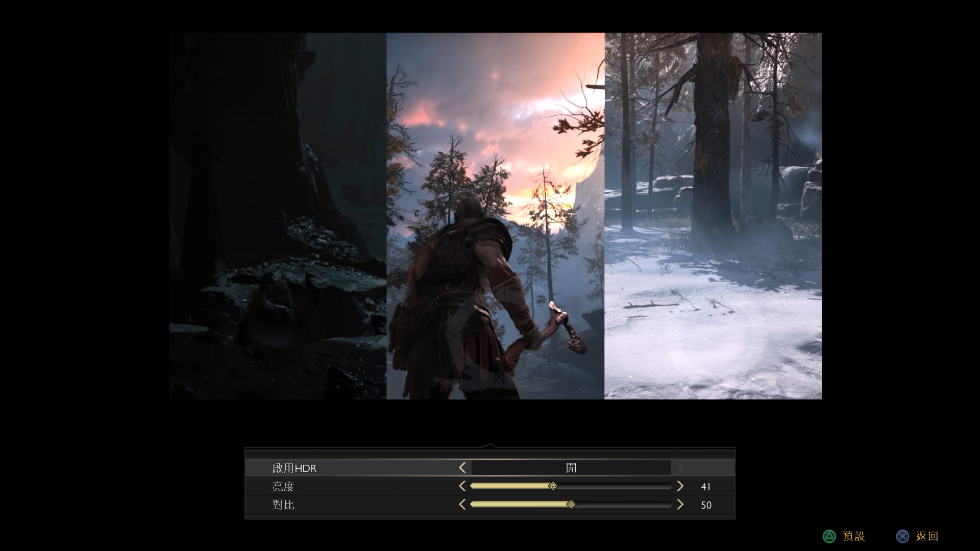The image size is (980, 551).
Task: Reset settings with the 預設 label
Action: pyautogui.click(x=854, y=536)
